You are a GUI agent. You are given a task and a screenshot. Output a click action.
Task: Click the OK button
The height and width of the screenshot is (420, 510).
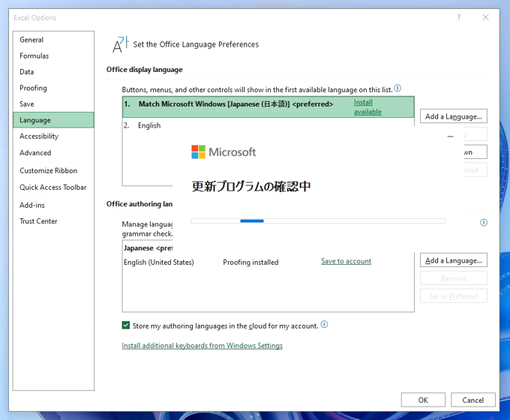tap(423, 400)
